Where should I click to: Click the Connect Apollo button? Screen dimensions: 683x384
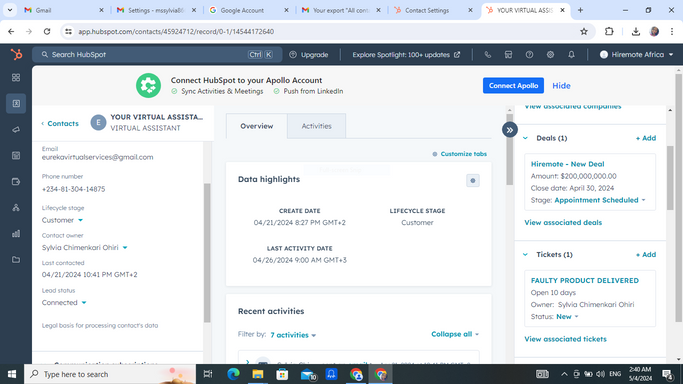[x=513, y=85]
